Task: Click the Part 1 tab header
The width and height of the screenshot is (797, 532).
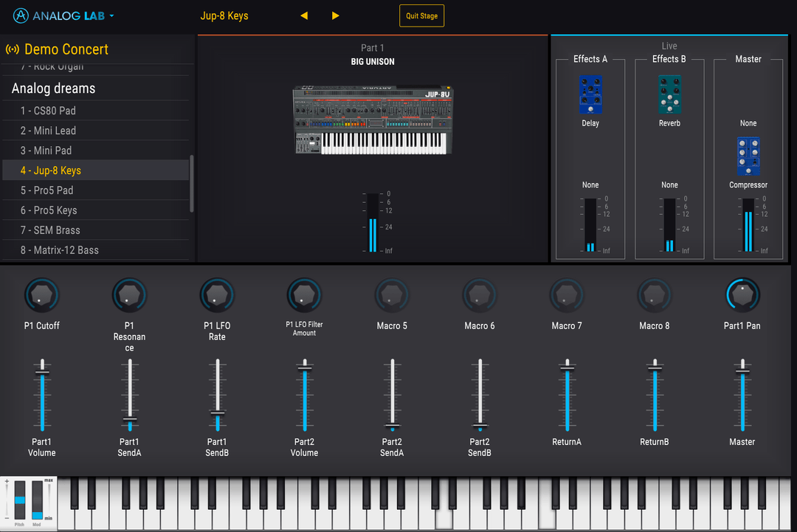Action: coord(373,48)
